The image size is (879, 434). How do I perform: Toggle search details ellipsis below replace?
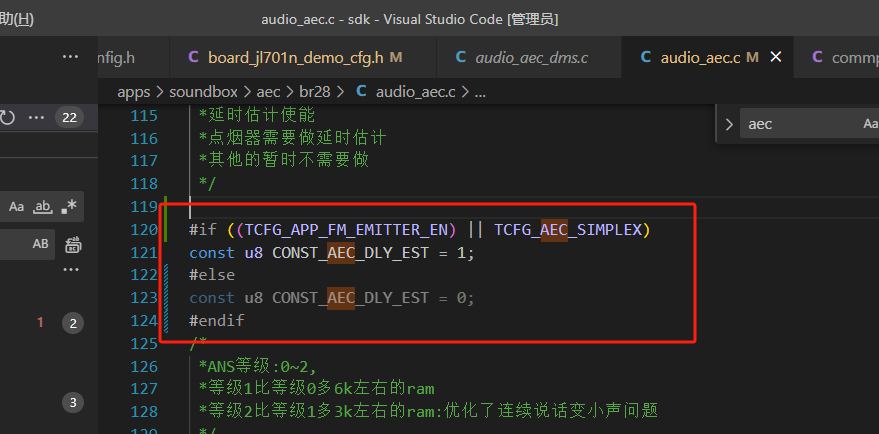tap(71, 270)
